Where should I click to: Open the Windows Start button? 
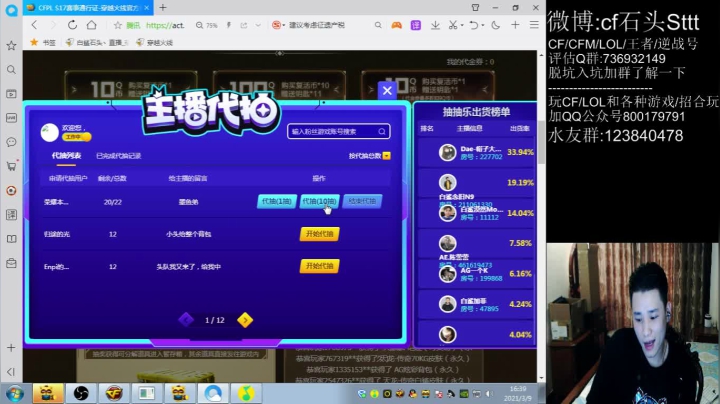click(15, 394)
